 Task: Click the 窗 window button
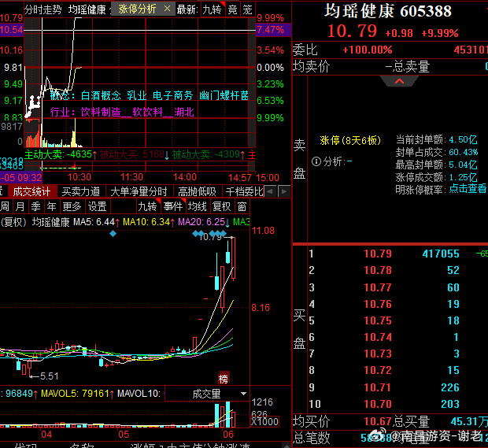(x=242, y=206)
